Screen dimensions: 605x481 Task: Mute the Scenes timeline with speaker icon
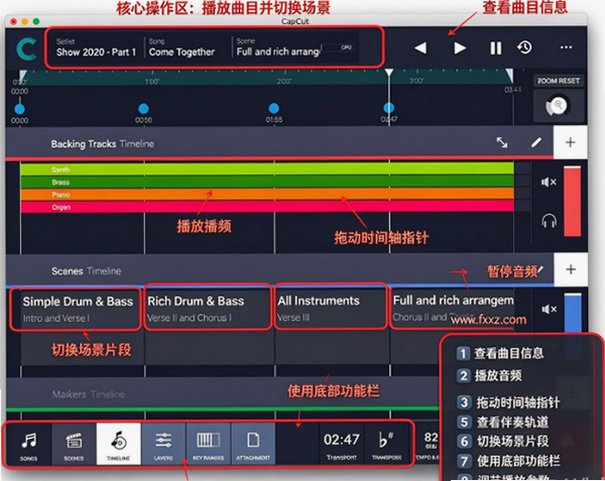tap(549, 309)
